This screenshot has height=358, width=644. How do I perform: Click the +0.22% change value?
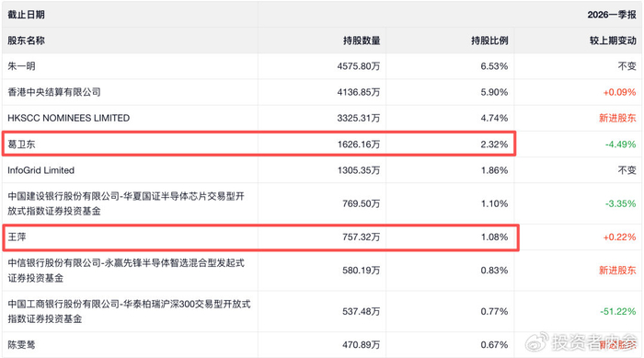[619, 237]
